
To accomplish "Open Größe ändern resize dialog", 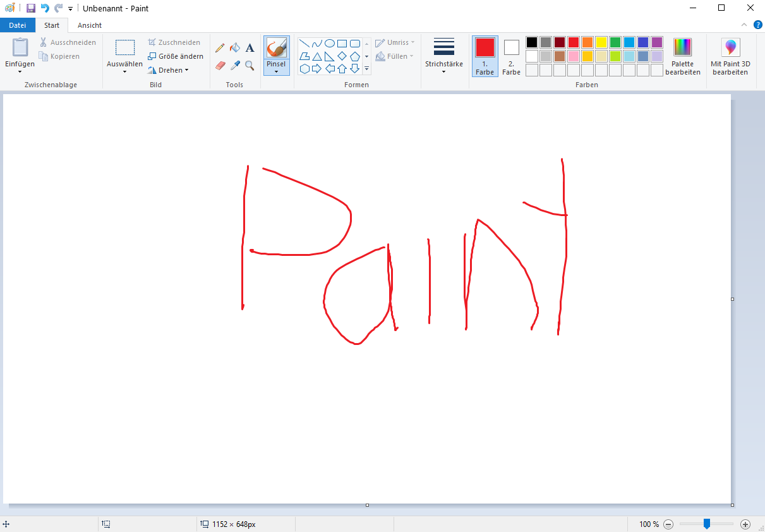I will click(x=176, y=56).
